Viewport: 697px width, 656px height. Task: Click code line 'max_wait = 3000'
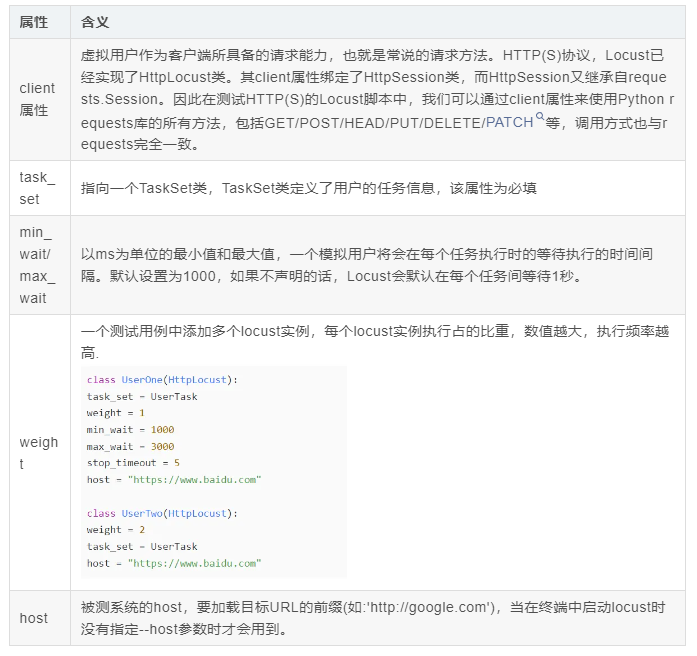coord(130,446)
